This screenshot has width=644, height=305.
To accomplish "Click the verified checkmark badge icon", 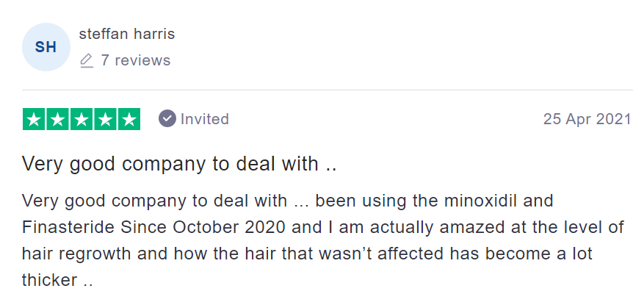I will click(167, 119).
